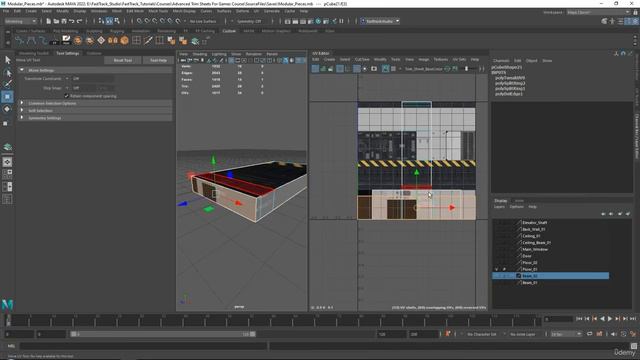This screenshot has height=360, width=640.
Task: Toggle visibility V of Floor_01 layer
Action: coord(496,269)
